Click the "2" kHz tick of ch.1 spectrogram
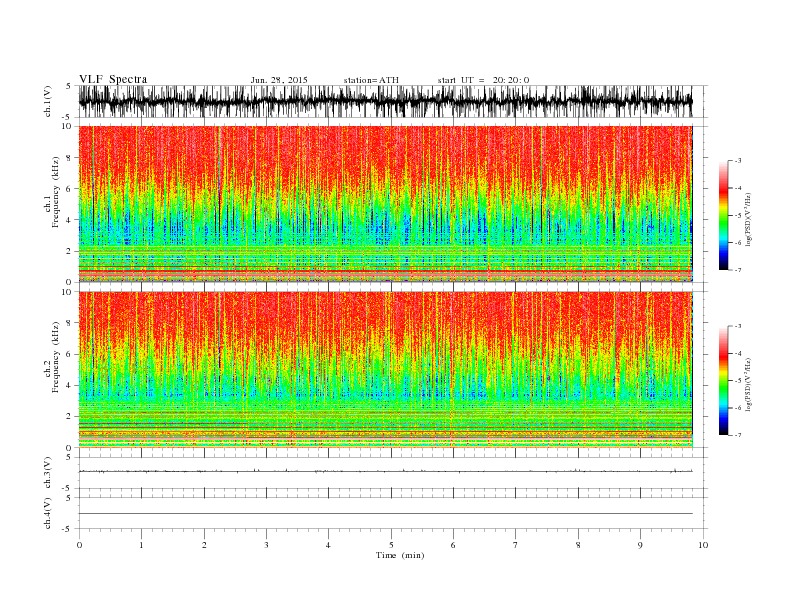Viewport: 792px width, 612px height. coord(70,251)
